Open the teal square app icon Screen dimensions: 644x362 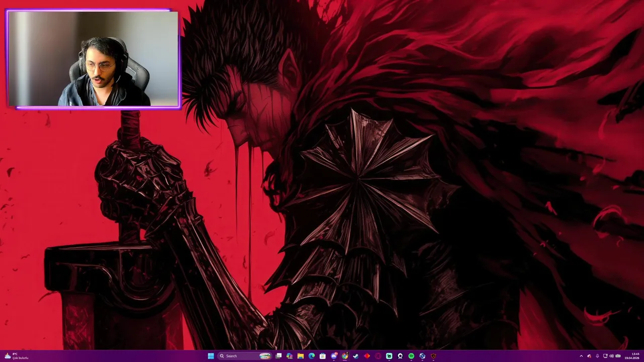pos(389,356)
